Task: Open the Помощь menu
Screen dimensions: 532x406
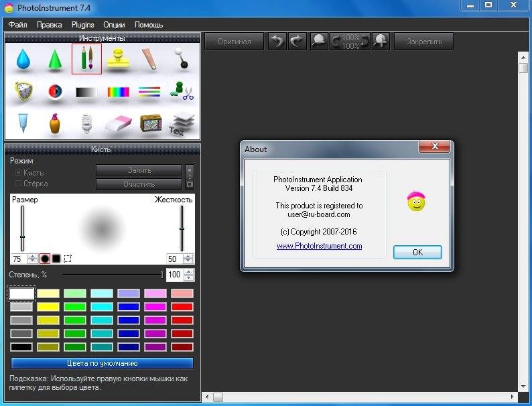Action: (x=149, y=25)
